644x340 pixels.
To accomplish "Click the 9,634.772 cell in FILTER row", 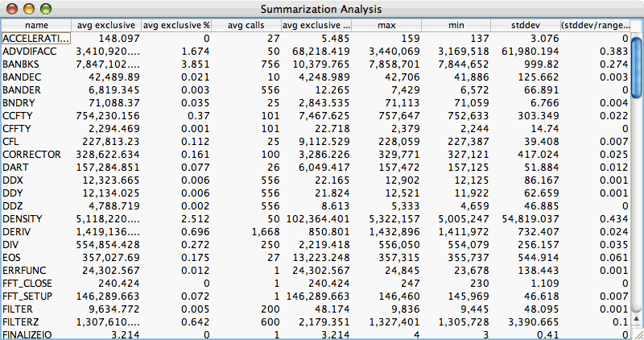I will pyautogui.click(x=114, y=309).
